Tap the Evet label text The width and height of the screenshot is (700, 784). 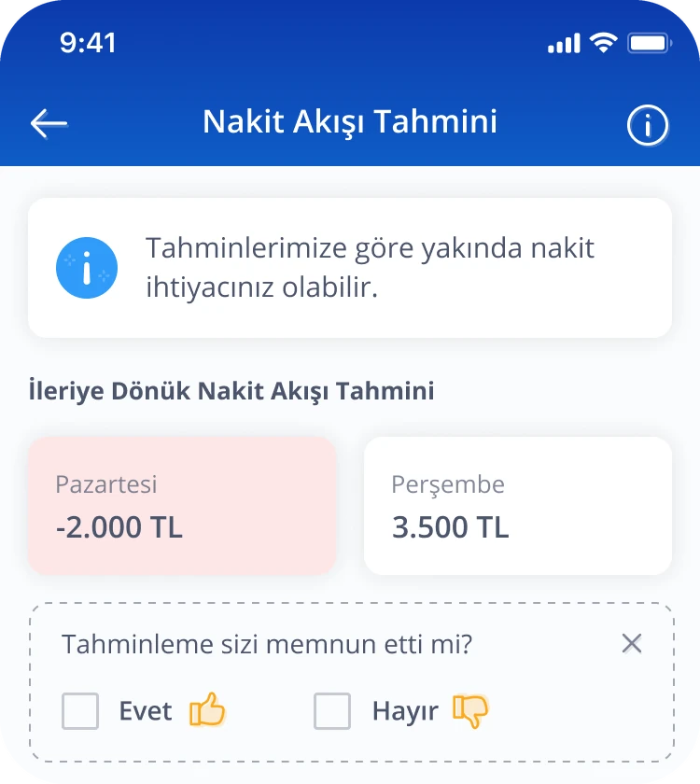(x=146, y=711)
